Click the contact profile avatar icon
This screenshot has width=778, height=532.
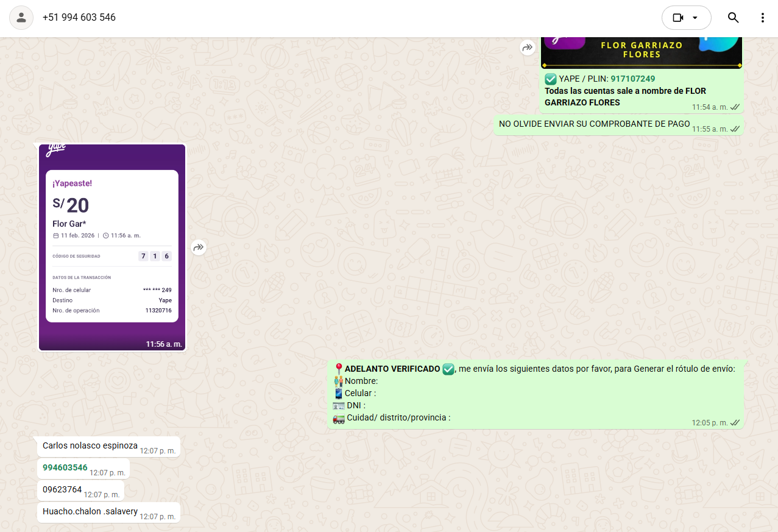(x=21, y=18)
